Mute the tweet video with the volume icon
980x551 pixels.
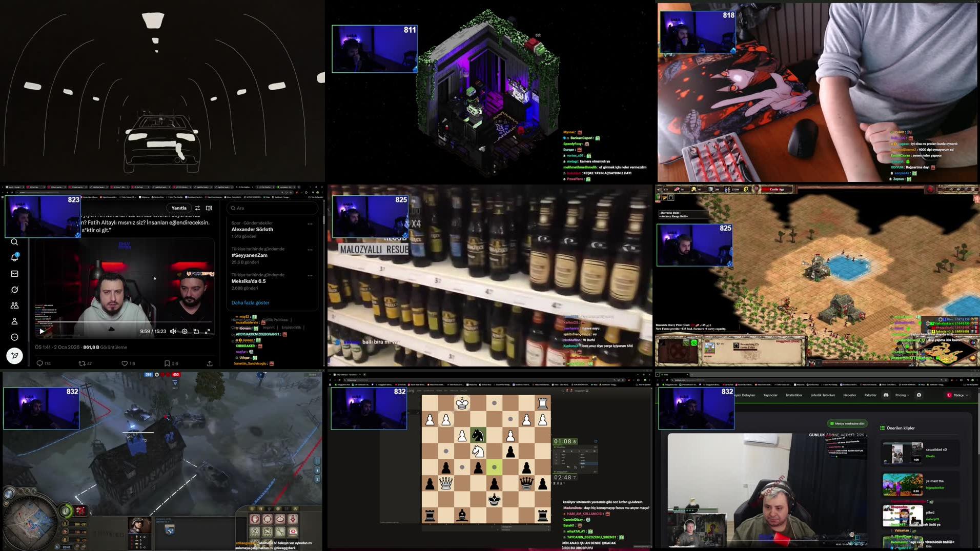(173, 331)
